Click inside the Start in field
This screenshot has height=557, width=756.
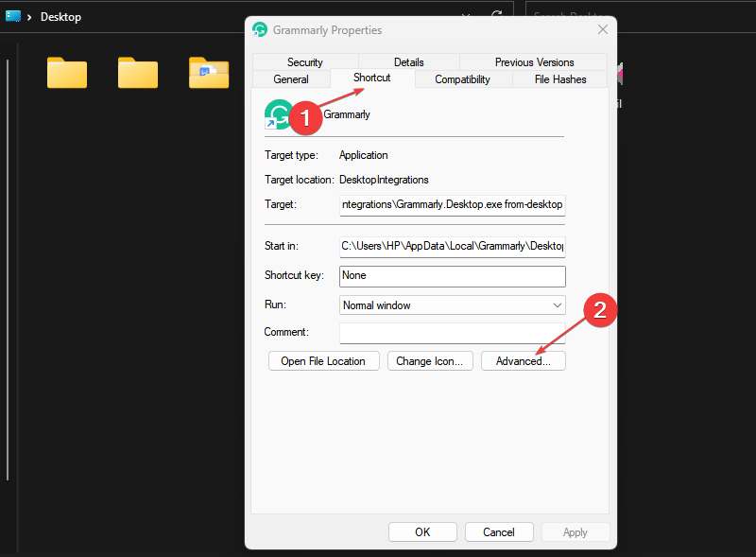[x=453, y=246]
